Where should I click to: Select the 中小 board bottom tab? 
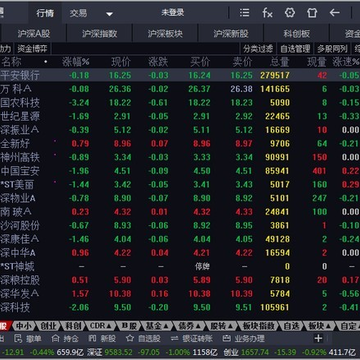point(25,326)
